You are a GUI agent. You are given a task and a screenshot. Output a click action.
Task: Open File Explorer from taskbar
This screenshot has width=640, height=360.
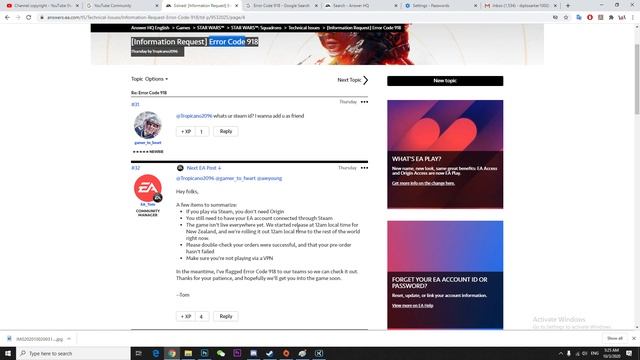188,353
